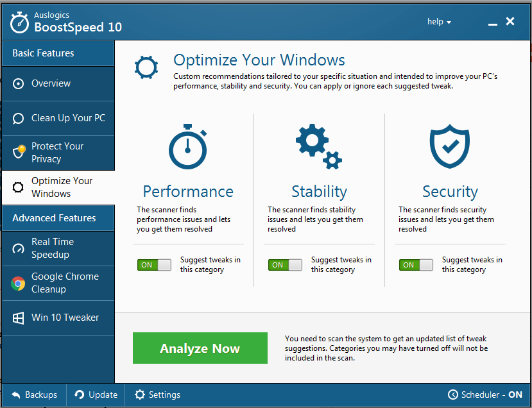Screen dimensions: 532x408
Task: Click the Protect Your Privacy flame icon
Action: (x=19, y=153)
